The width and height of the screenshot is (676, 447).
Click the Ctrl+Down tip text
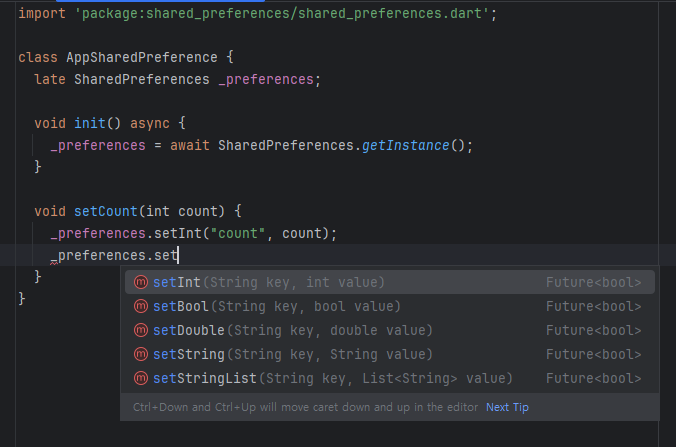pos(305,407)
